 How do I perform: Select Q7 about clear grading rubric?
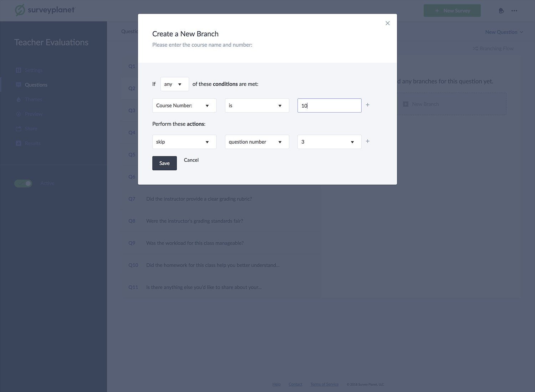[221, 199]
